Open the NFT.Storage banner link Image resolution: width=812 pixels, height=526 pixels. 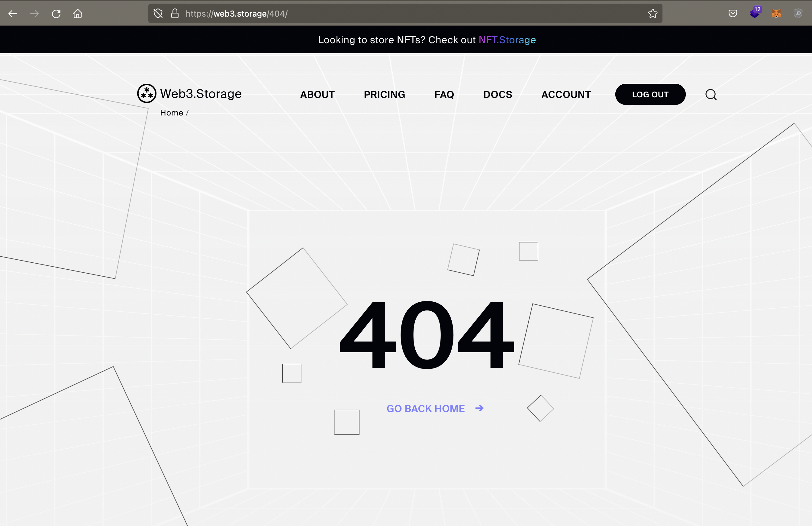[507, 40]
